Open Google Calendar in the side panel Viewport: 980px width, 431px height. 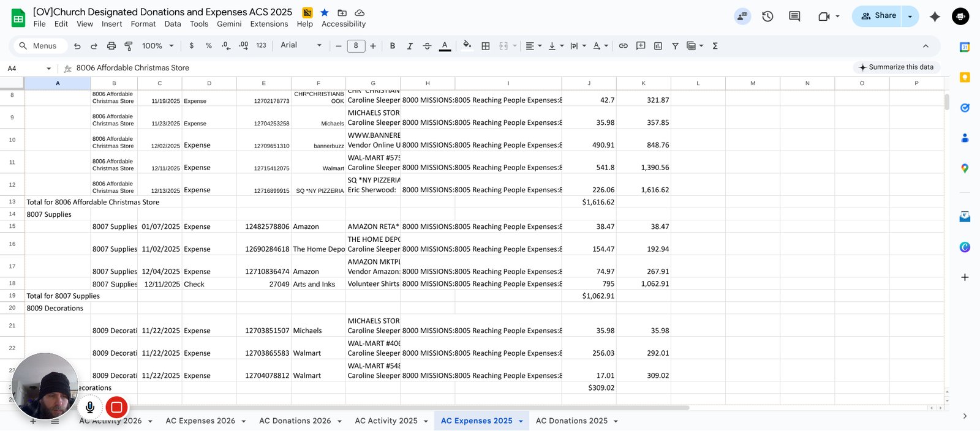965,47
